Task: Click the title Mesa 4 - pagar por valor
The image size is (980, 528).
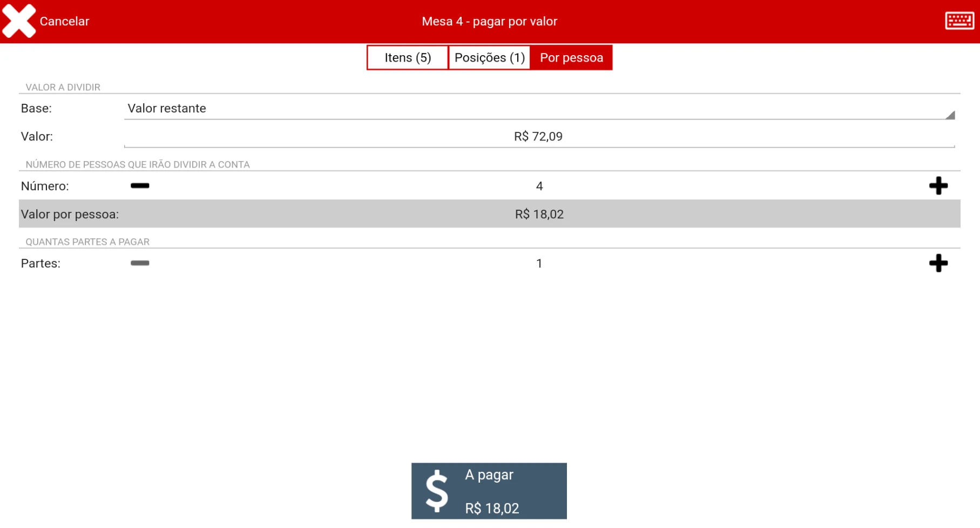Action: pyautogui.click(x=489, y=22)
